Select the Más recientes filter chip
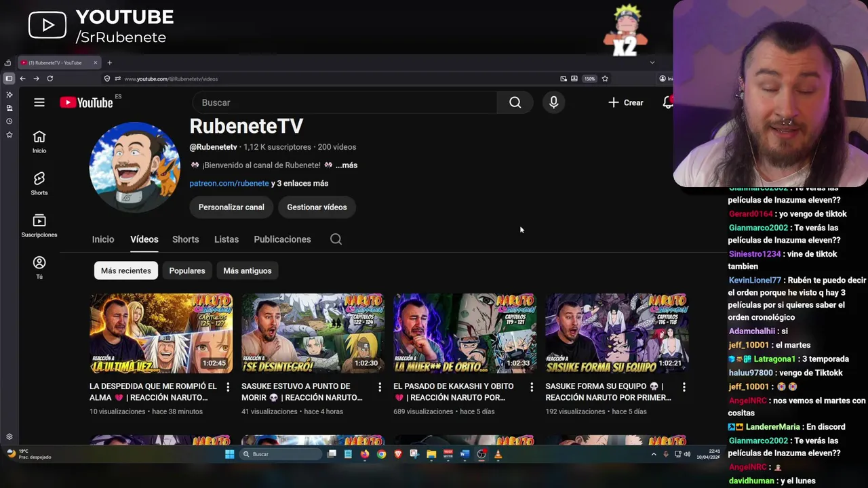The width and height of the screenshot is (868, 488). click(126, 271)
